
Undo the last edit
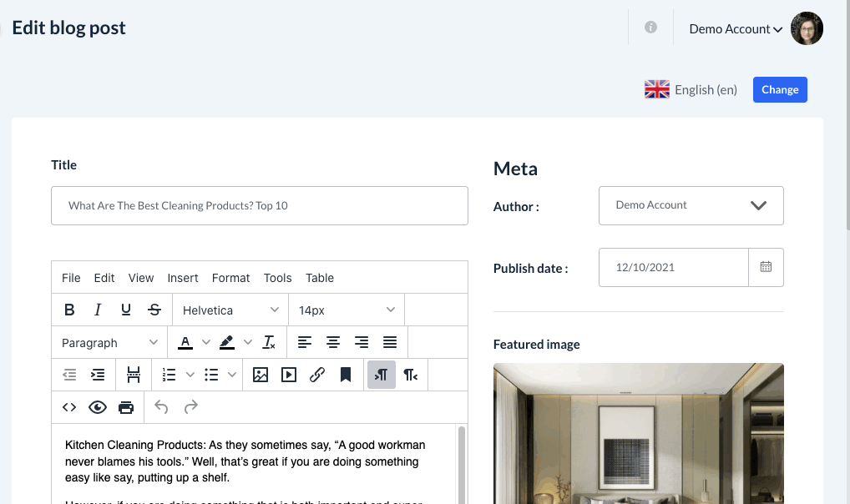pos(161,407)
